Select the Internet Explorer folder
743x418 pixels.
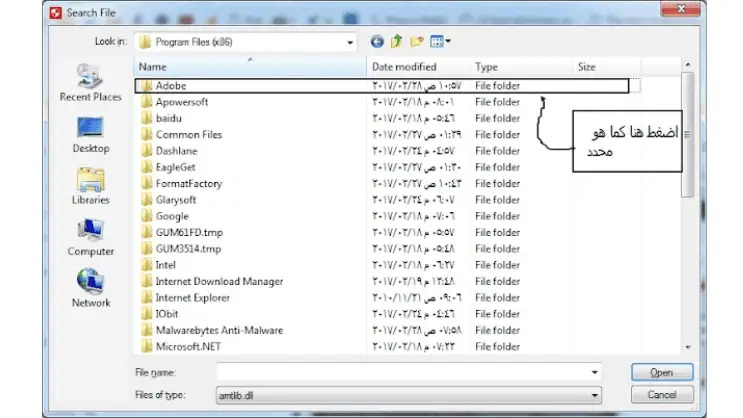192,298
